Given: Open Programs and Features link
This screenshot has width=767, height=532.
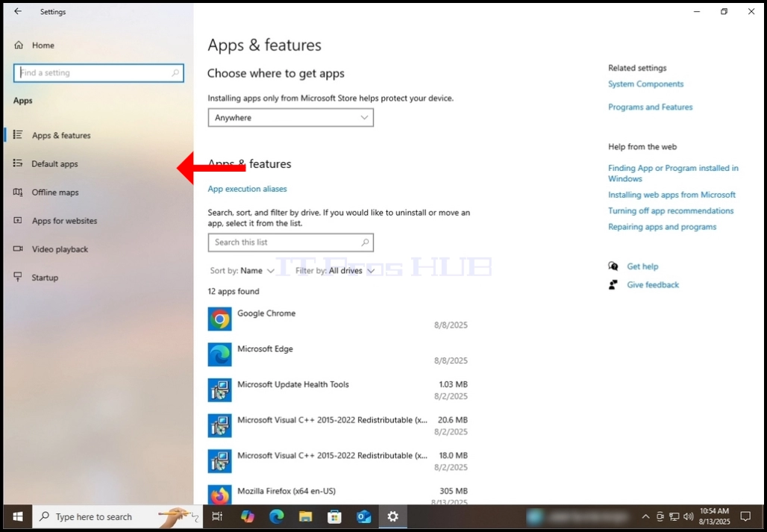Looking at the screenshot, I should point(650,107).
